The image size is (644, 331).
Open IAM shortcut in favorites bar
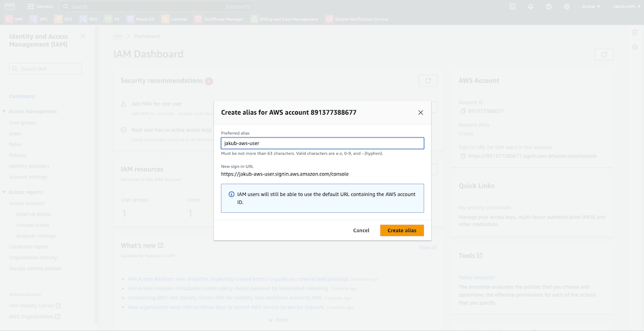[x=14, y=19]
